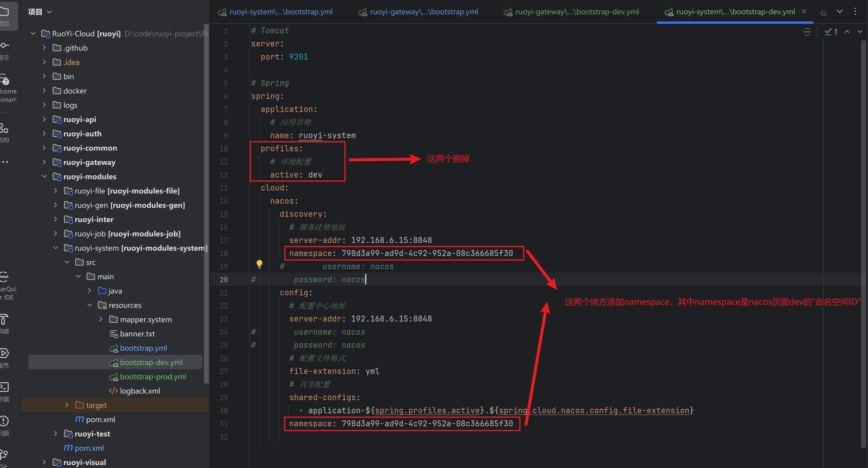Expand the ruoyi-gateway module
This screenshot has width=868, height=468.
(44, 162)
